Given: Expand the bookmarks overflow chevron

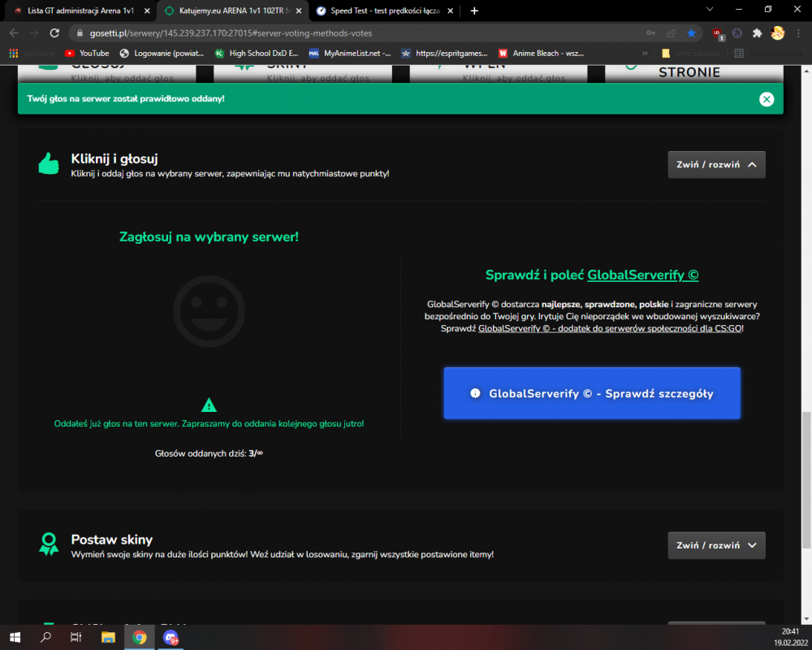Looking at the screenshot, I should point(645,54).
